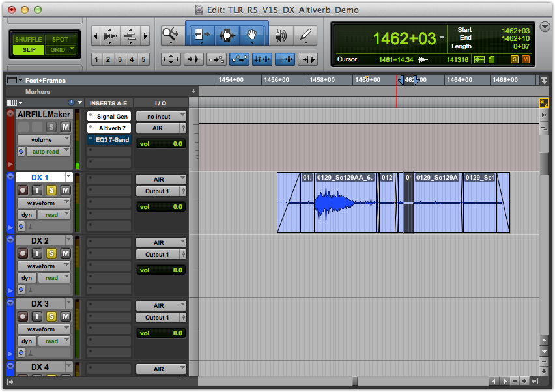
Task: Click the Selector waveform tool
Action: (x=227, y=36)
